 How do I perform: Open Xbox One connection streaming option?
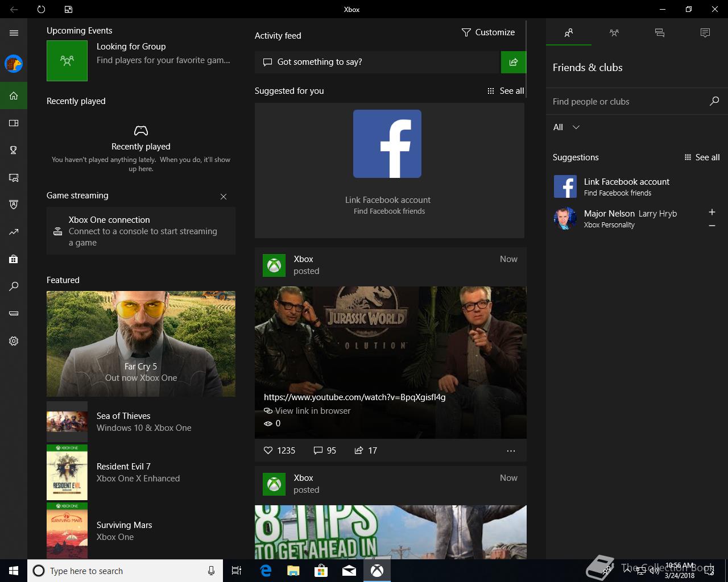click(x=141, y=231)
